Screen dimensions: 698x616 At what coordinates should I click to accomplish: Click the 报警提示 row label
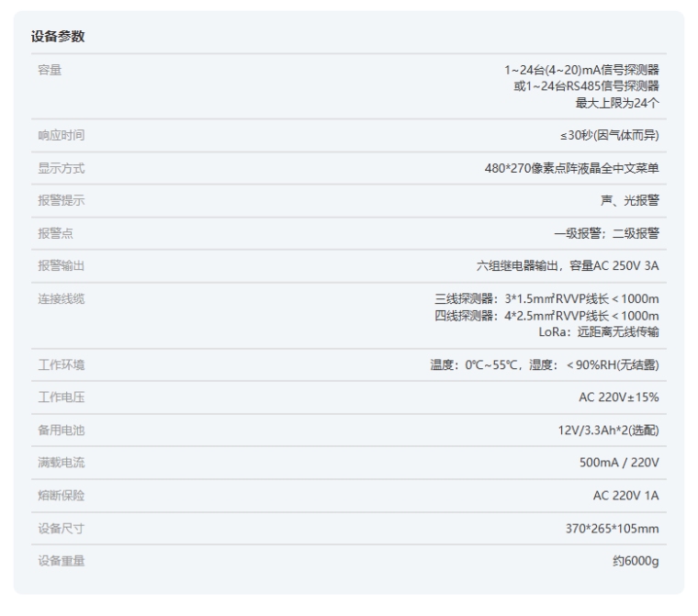(x=62, y=201)
